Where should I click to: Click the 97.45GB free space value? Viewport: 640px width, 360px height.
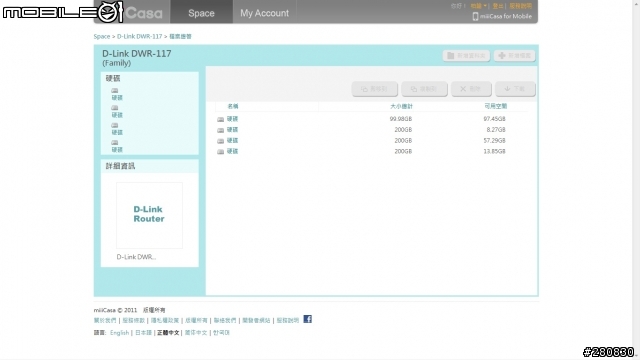494,119
